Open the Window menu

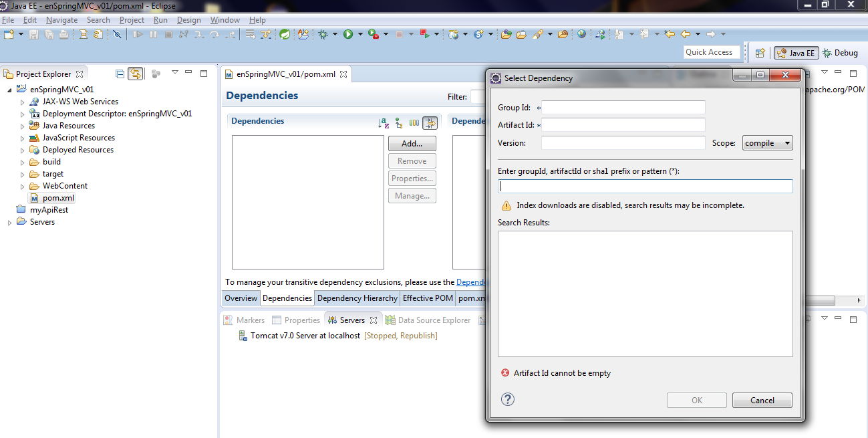225,20
